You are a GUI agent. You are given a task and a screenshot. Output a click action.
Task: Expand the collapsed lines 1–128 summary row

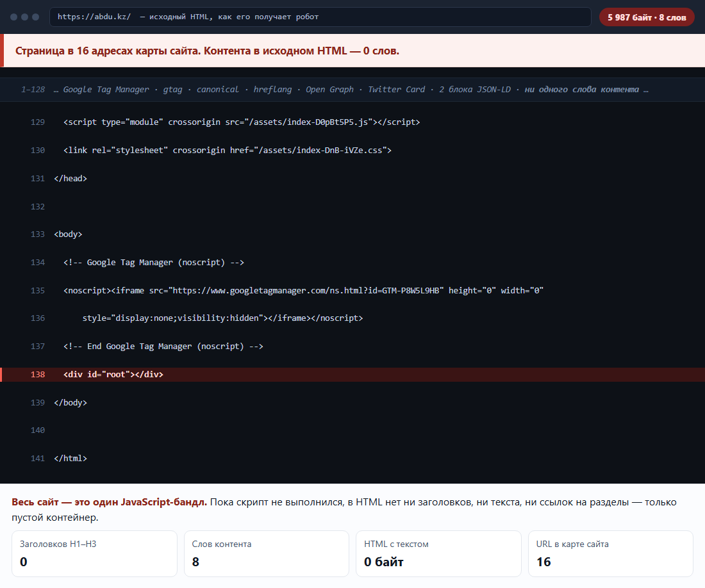click(x=352, y=90)
